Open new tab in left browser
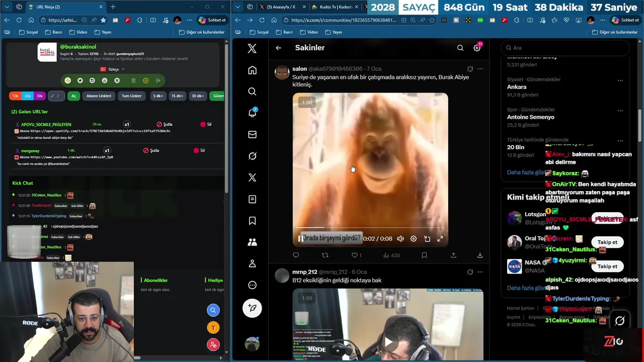 [x=113, y=7]
